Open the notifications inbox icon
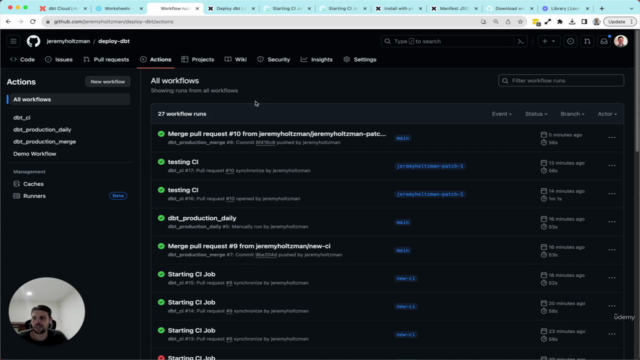The height and width of the screenshot is (360, 640). [604, 41]
